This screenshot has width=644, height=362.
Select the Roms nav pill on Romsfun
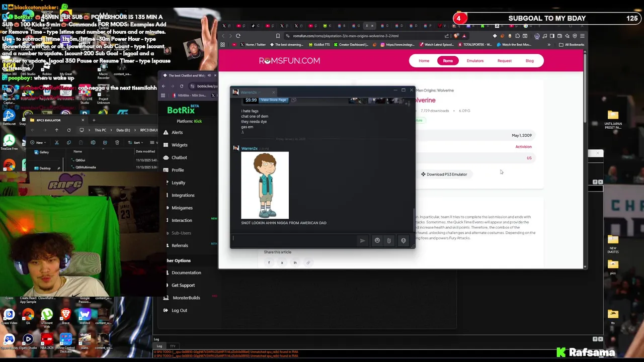(448, 61)
